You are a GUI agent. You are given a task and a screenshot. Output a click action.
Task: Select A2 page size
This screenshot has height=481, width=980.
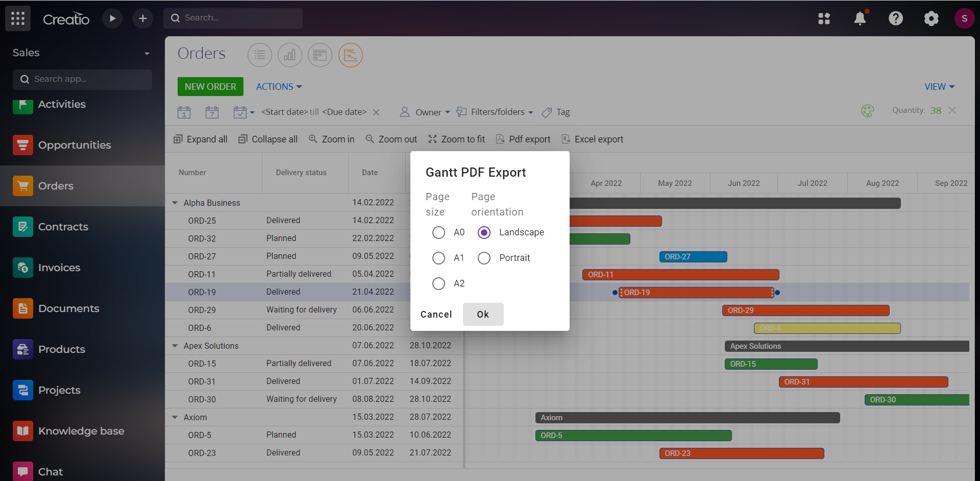tap(438, 283)
